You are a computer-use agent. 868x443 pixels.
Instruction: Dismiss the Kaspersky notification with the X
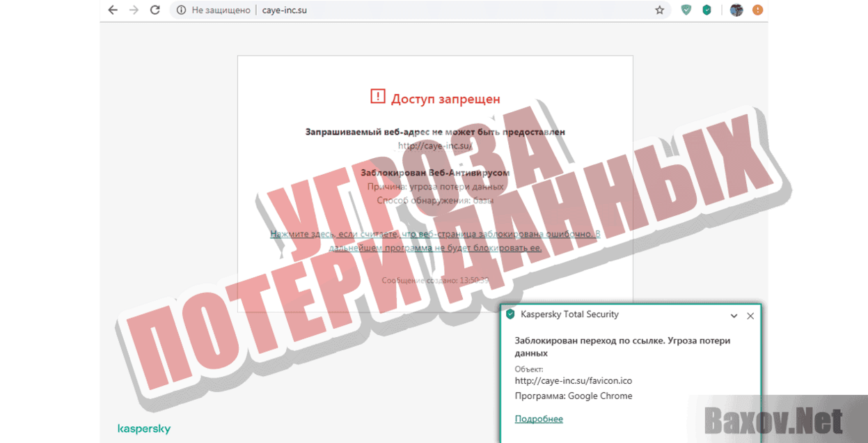(x=750, y=316)
